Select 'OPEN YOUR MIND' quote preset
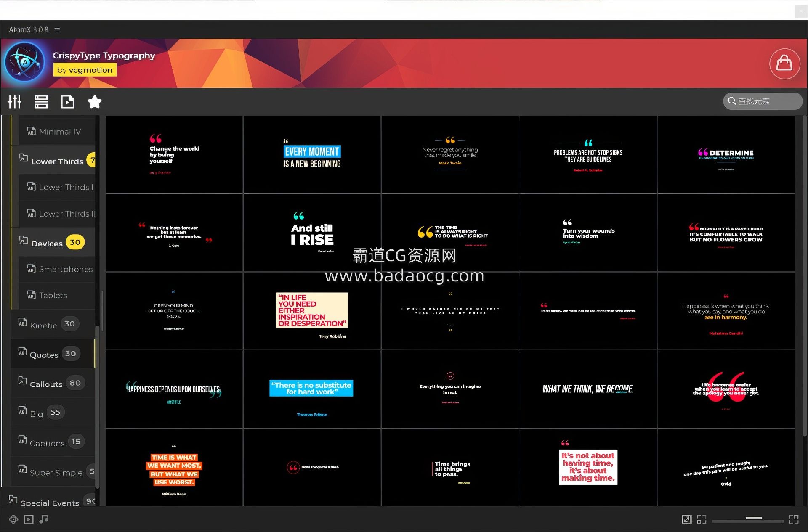 pyautogui.click(x=174, y=311)
